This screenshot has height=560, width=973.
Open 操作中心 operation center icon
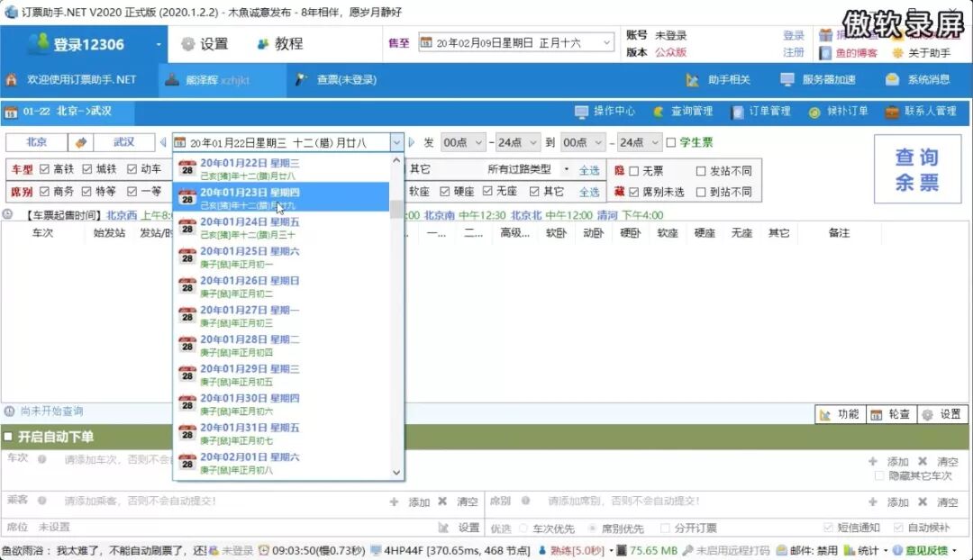(581, 112)
